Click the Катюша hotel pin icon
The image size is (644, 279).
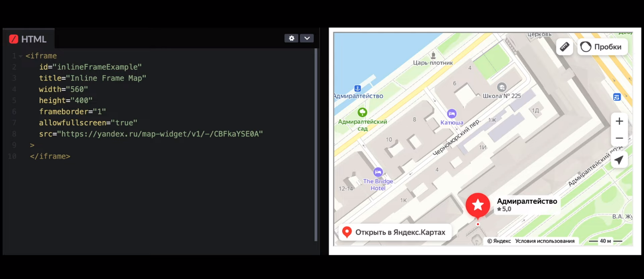[452, 114]
